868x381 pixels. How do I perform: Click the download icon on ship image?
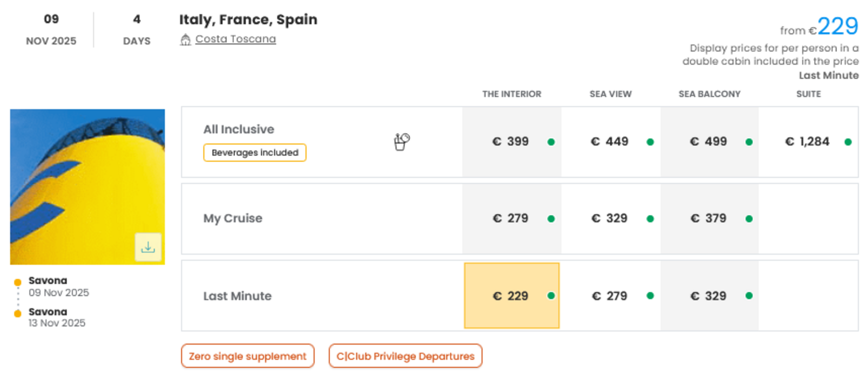[148, 247]
